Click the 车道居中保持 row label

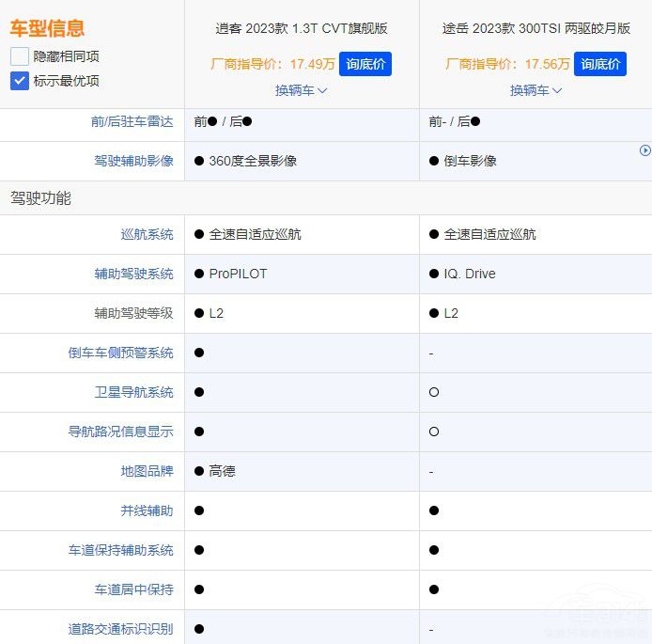point(133,589)
